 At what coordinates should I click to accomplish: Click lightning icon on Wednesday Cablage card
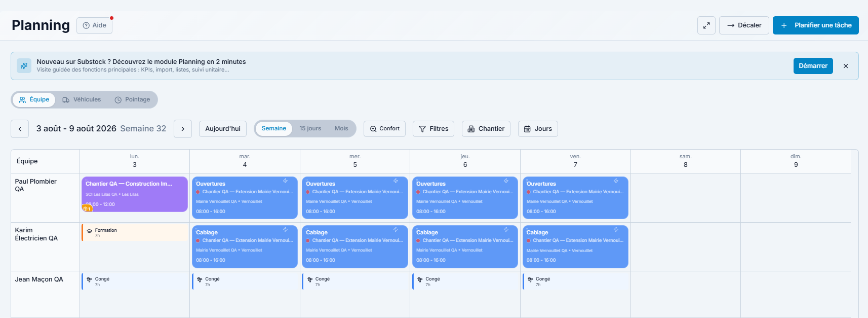coord(396,230)
